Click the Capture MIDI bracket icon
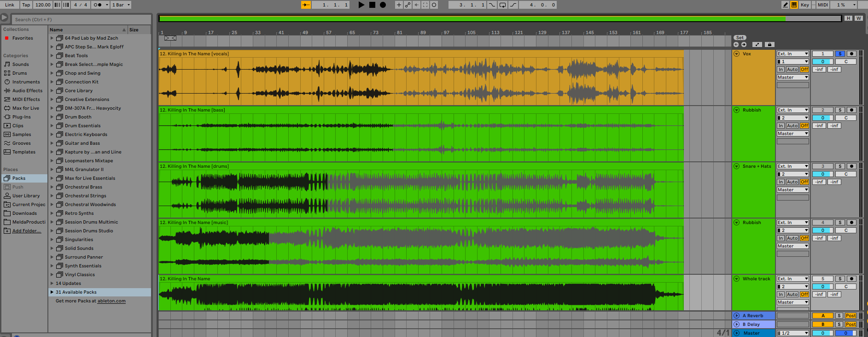Image resolution: width=868 pixels, height=337 pixels. tap(425, 5)
